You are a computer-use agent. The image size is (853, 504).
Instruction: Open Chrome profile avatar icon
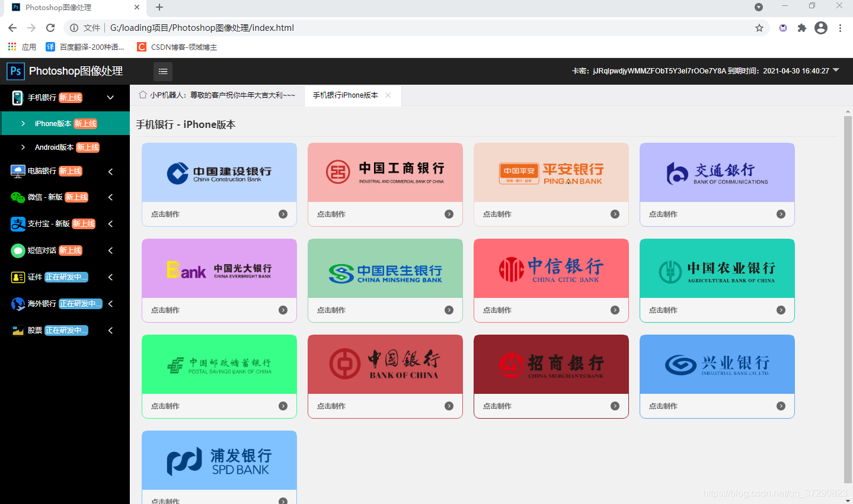[821, 28]
